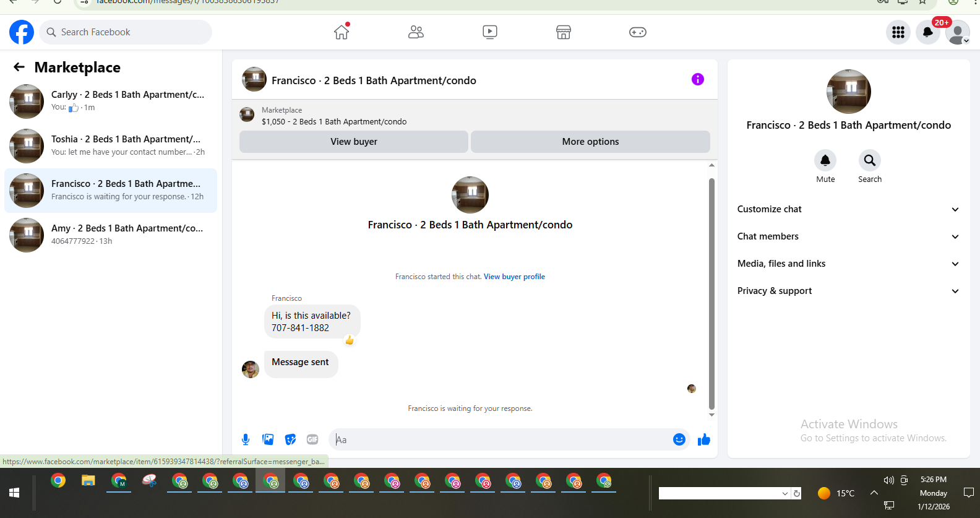Image resolution: width=980 pixels, height=518 pixels.
Task: Open File Explorer in the taskbar
Action: (x=88, y=481)
